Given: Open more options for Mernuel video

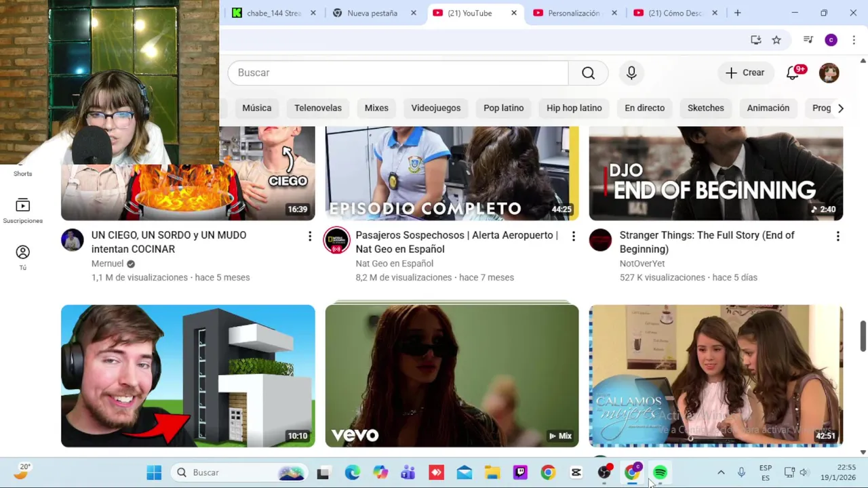Looking at the screenshot, I should (x=310, y=236).
